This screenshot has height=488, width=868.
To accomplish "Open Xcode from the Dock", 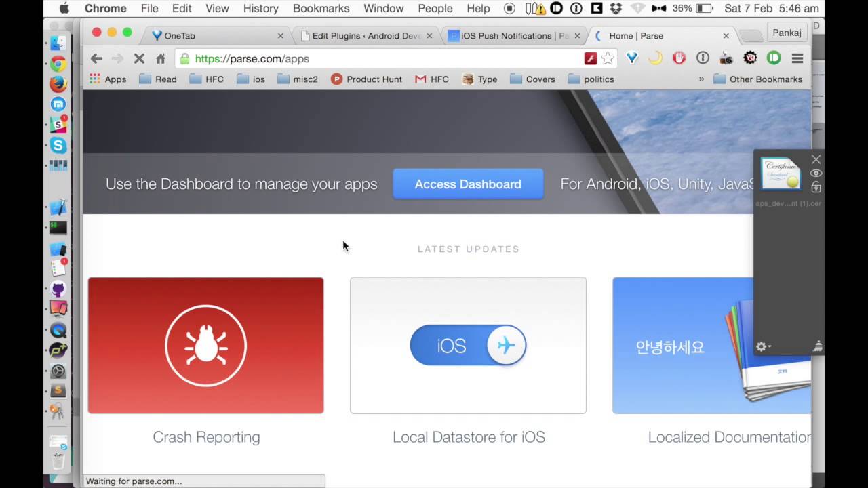I will 58,207.
